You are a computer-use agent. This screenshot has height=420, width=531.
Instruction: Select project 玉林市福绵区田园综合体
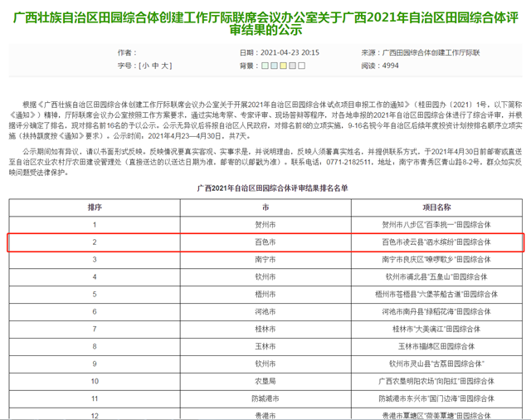[x=436, y=346]
